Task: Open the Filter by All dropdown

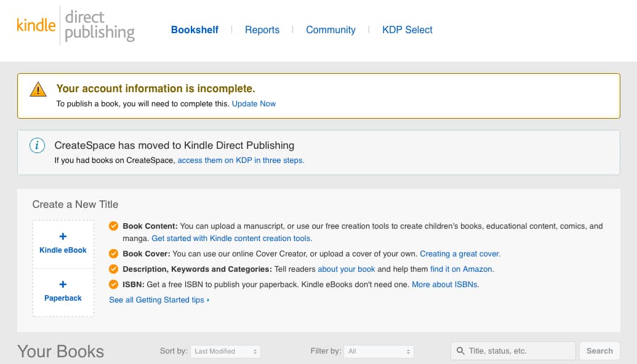Action: 379,351
